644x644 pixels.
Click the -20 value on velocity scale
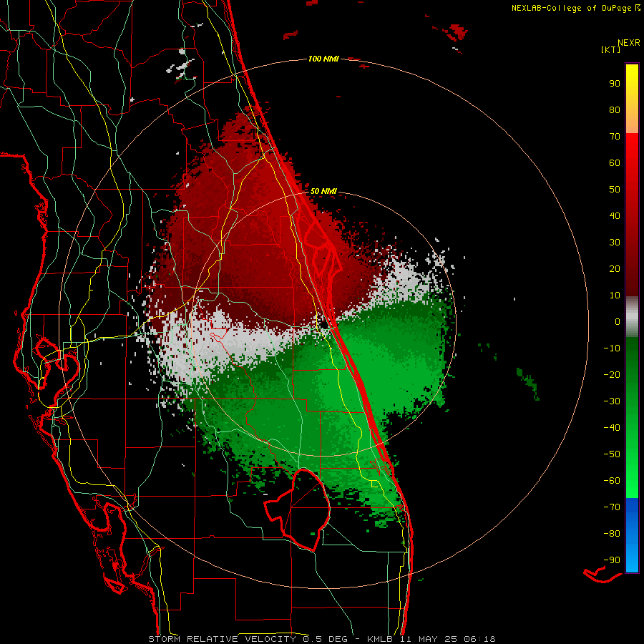612,375
